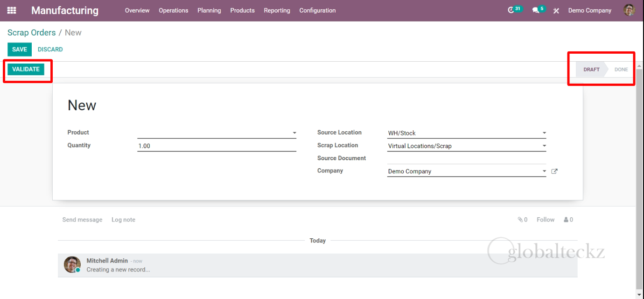Screen dimensions: 644x299
Task: Open the Reporting menu
Action: coord(277,10)
